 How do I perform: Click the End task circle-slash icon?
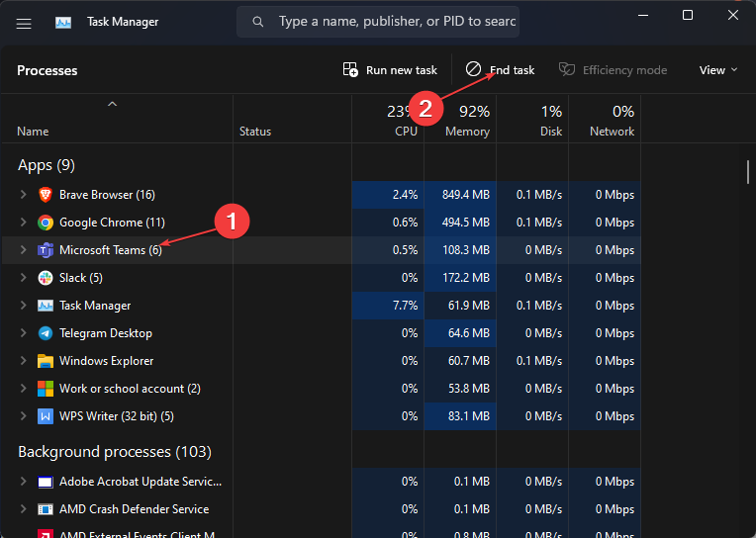(x=473, y=69)
